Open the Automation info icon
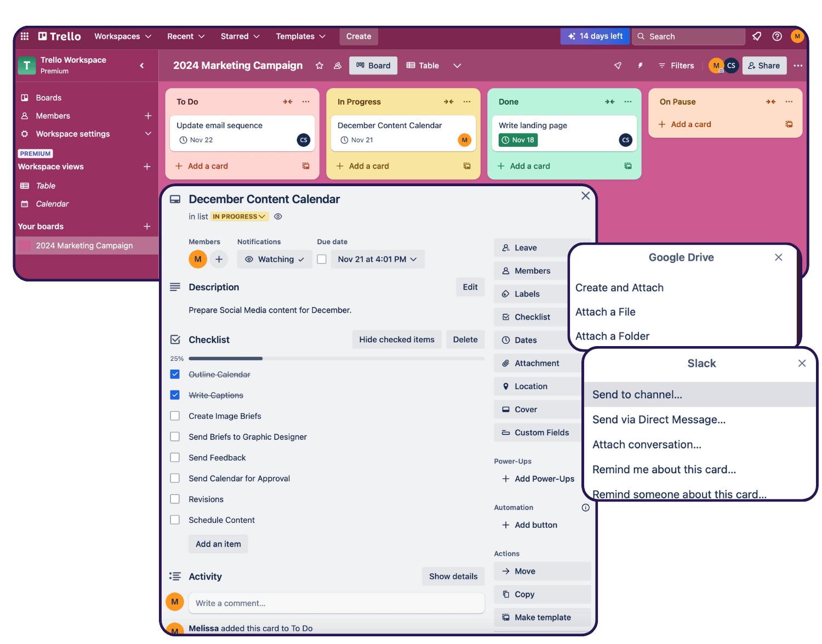This screenshot has width=822, height=644. (585, 508)
